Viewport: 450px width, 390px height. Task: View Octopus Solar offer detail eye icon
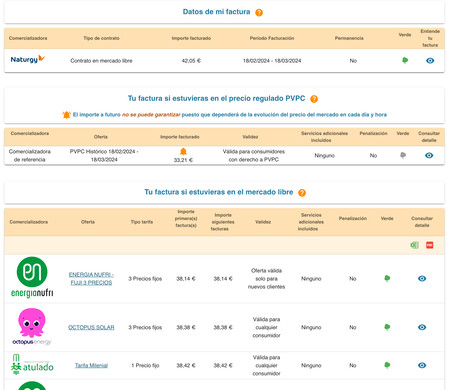click(422, 327)
